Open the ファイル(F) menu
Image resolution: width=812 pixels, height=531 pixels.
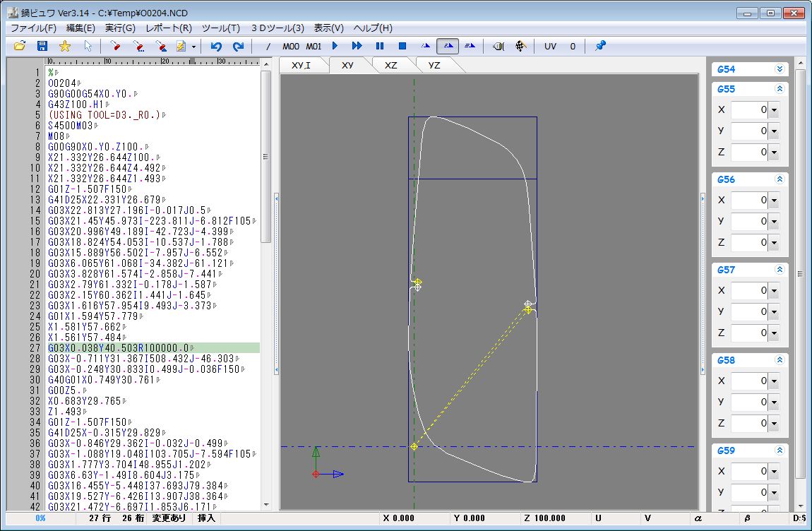[x=34, y=28]
